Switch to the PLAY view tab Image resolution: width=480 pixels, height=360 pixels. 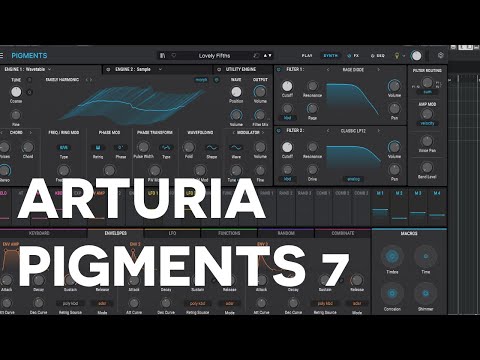coord(307,56)
